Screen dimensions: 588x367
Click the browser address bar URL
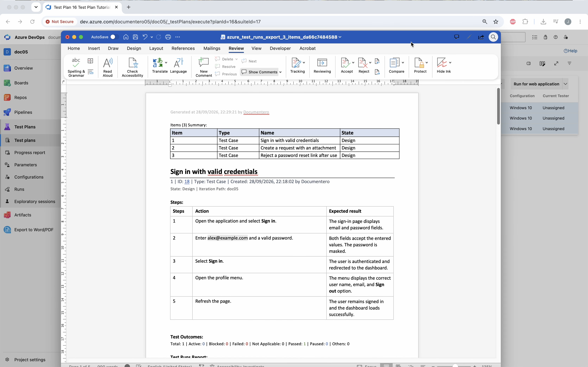coord(170,22)
